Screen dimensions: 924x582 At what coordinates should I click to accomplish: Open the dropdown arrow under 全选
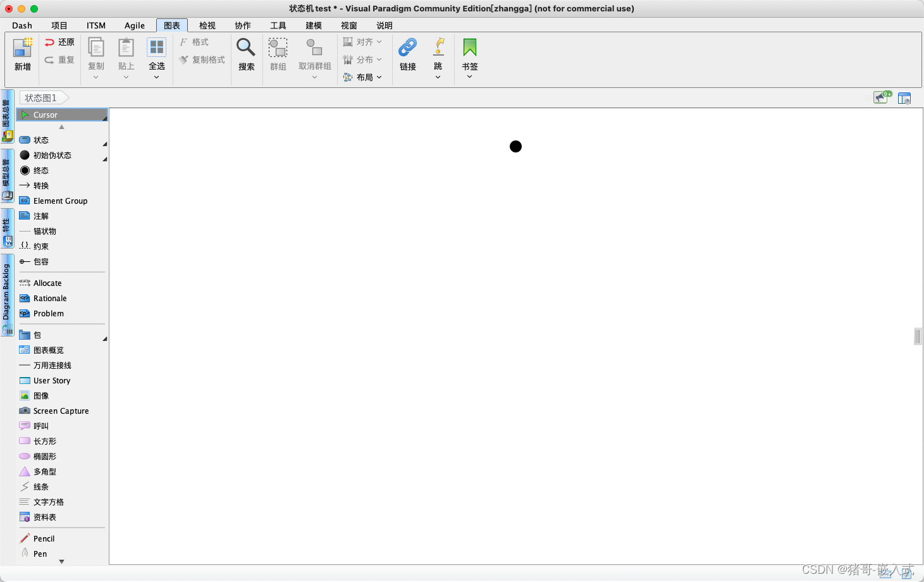point(157,77)
